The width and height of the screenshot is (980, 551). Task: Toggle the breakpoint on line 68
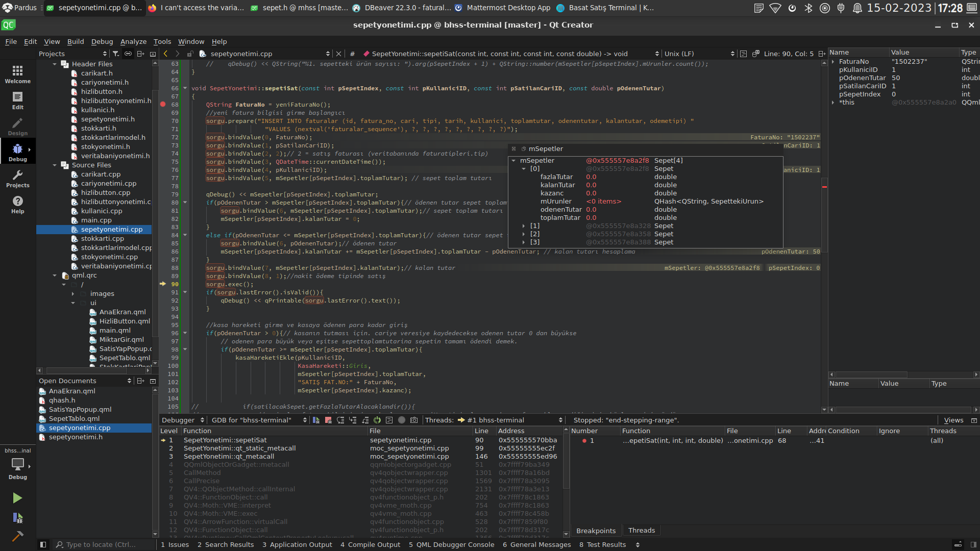[162, 104]
